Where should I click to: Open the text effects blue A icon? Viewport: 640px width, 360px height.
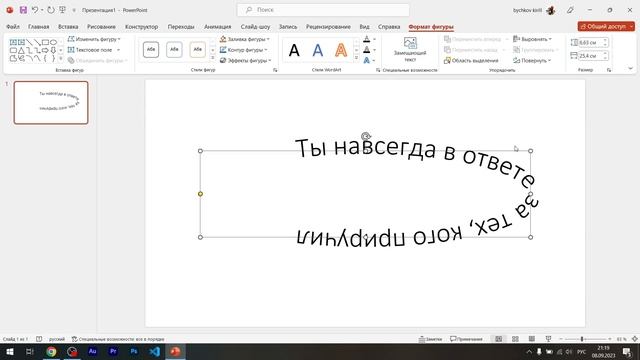367,60
